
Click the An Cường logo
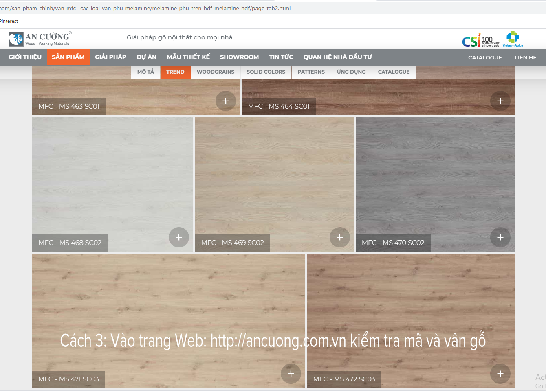[x=40, y=39]
